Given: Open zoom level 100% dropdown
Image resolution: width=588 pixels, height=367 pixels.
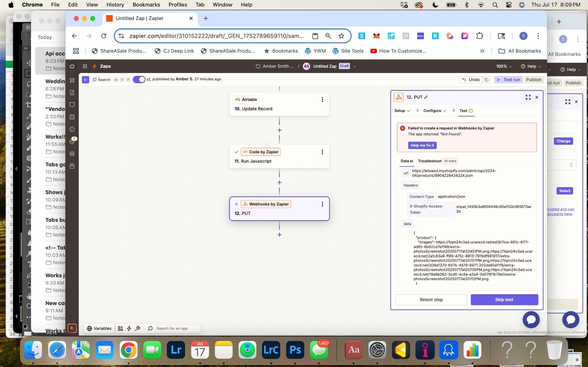Looking at the screenshot, I should pos(504,66).
